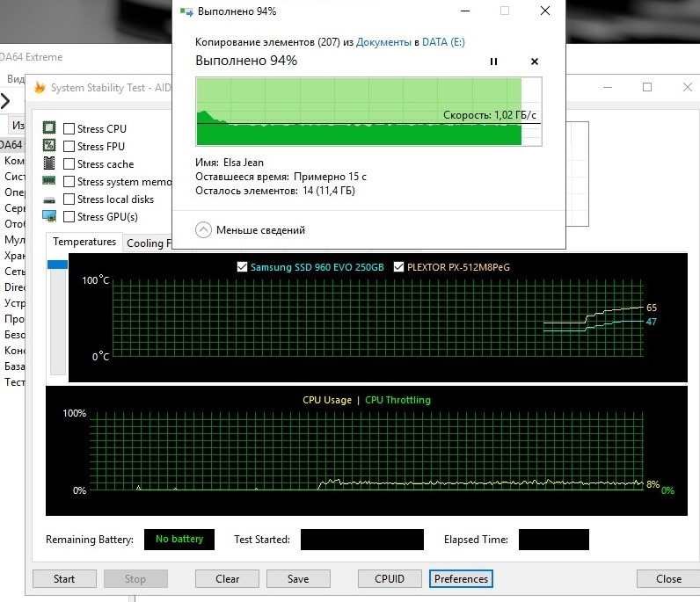The width and height of the screenshot is (700, 602).
Task: Enable the Stress cache checkbox
Action: (69, 164)
